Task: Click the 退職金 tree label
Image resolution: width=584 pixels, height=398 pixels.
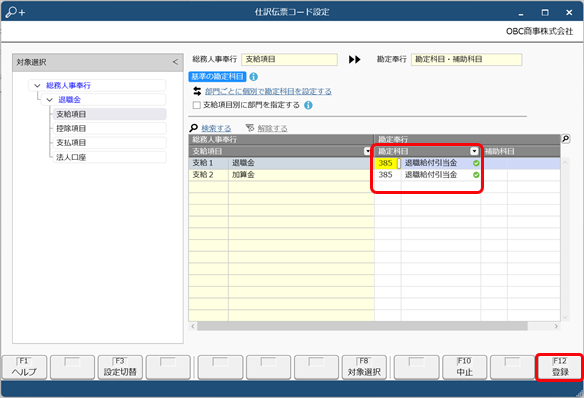Action: (x=69, y=100)
